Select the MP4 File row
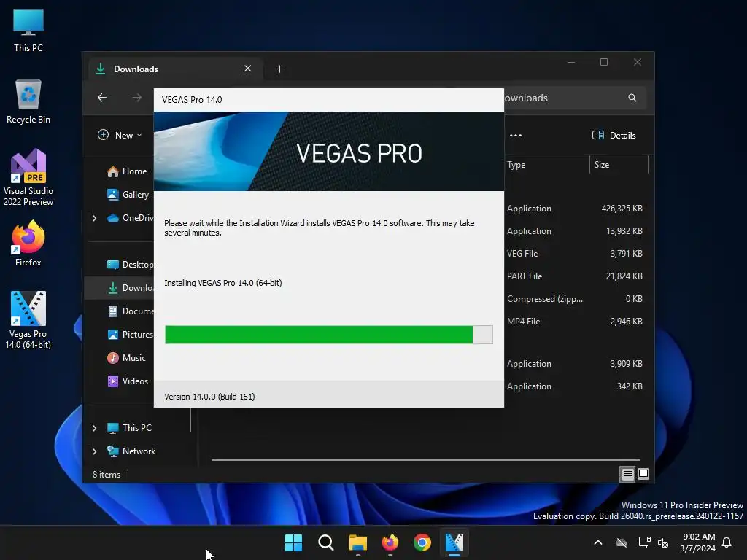The height and width of the screenshot is (560, 747). [x=576, y=322]
